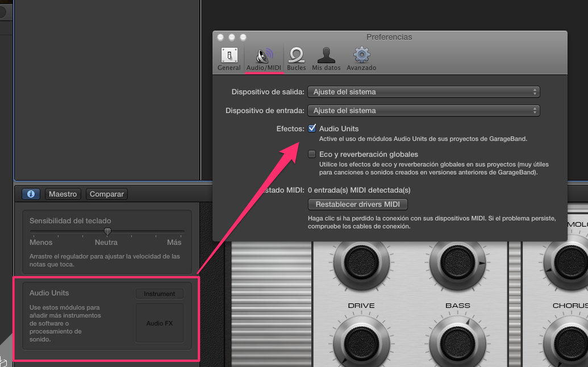Open the Dispositivo de salida dropdown
The height and width of the screenshot is (367, 588).
click(x=424, y=92)
